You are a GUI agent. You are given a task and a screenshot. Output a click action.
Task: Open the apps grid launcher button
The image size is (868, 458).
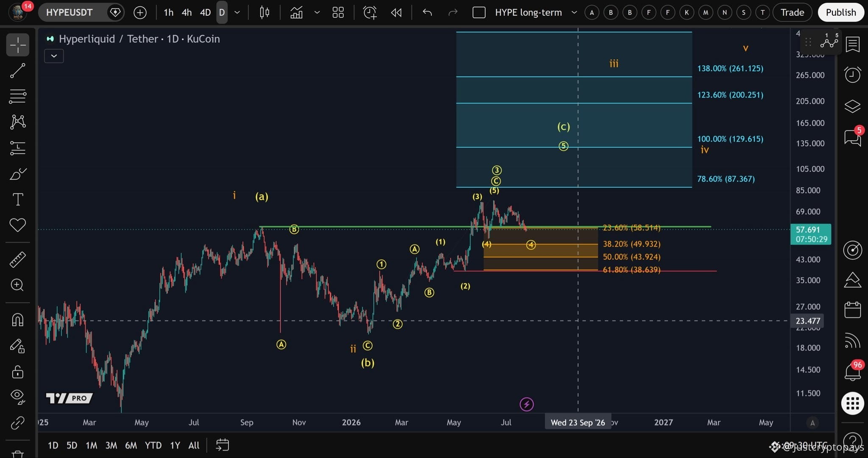point(852,403)
